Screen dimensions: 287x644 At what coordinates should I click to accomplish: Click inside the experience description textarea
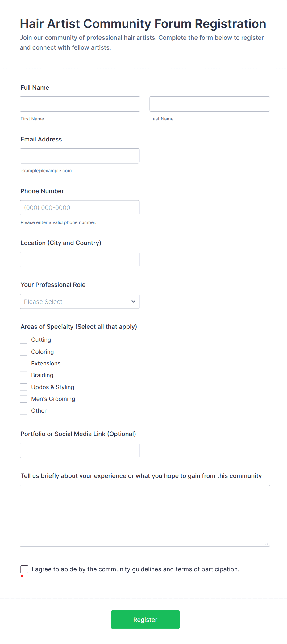pyautogui.click(x=145, y=516)
